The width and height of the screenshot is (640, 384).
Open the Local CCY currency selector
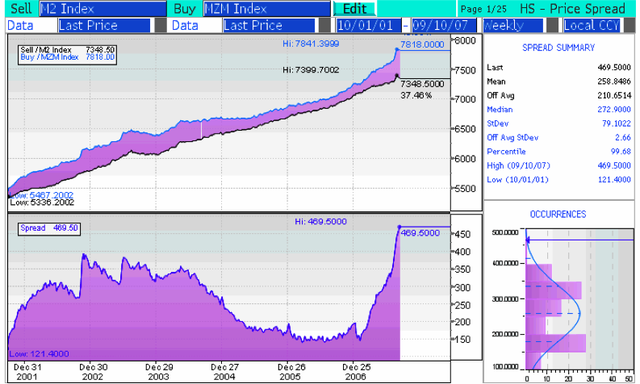click(x=592, y=25)
